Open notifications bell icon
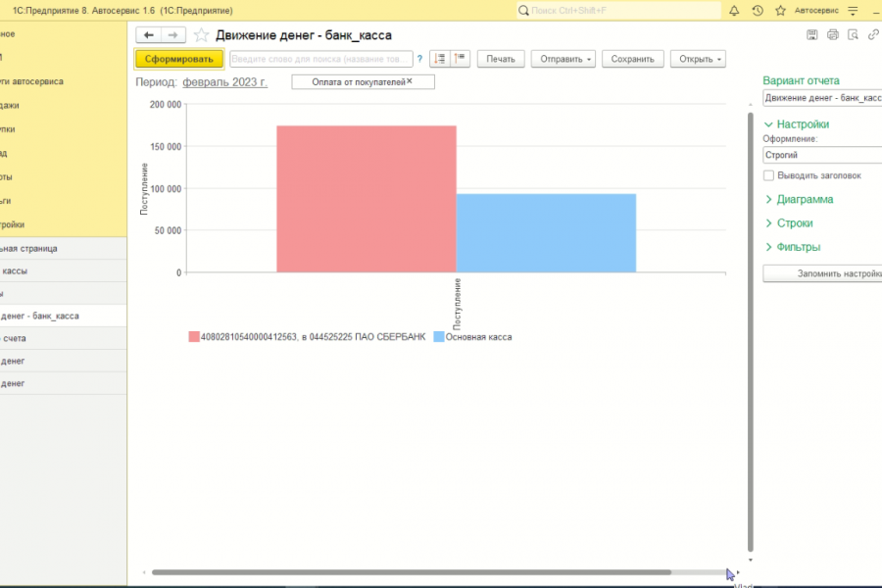The image size is (882, 588). (x=734, y=10)
